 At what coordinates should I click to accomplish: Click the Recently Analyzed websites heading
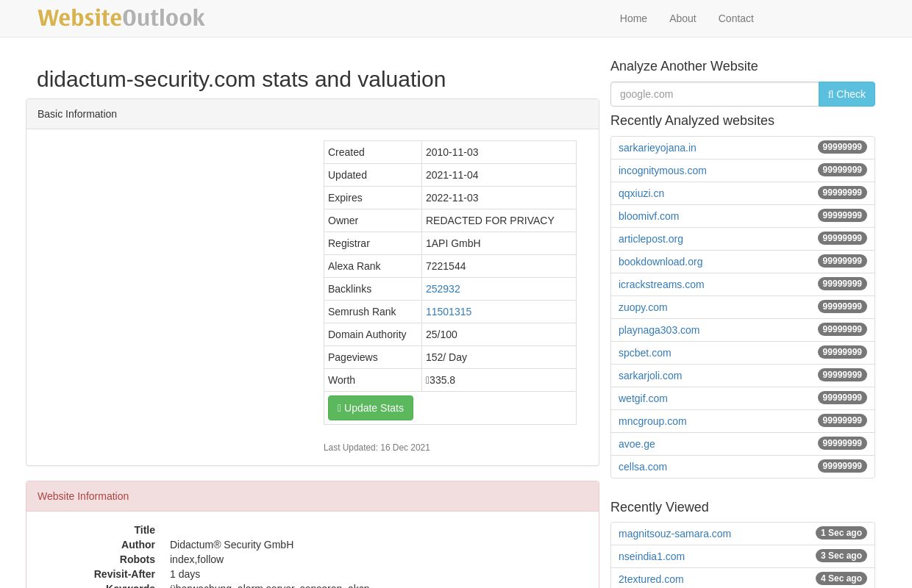coord(692,121)
